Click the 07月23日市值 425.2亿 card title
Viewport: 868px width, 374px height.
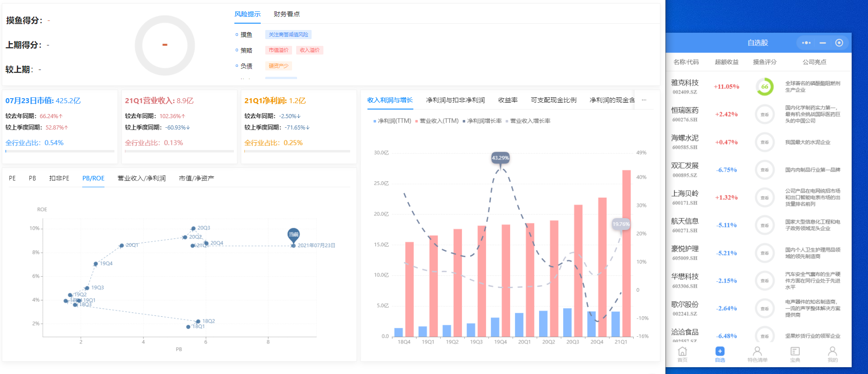43,100
